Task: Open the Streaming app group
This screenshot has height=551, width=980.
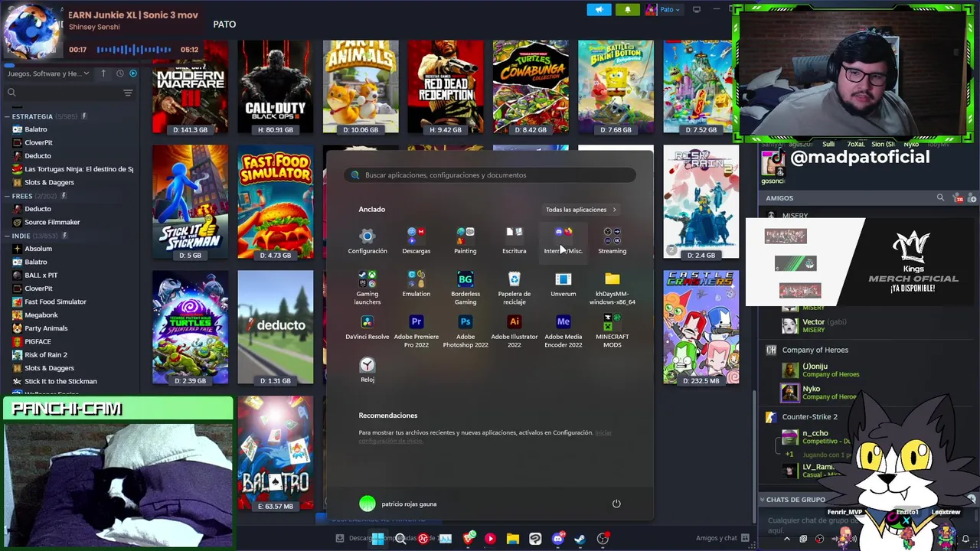Action: pyautogui.click(x=612, y=240)
